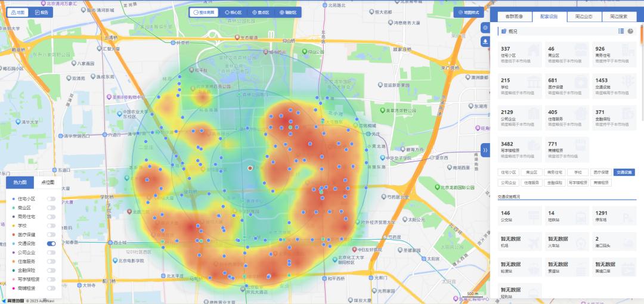Toggle the 住宅小区 layer switch
Image resolution: width=644 pixels, height=304 pixels.
(51, 199)
